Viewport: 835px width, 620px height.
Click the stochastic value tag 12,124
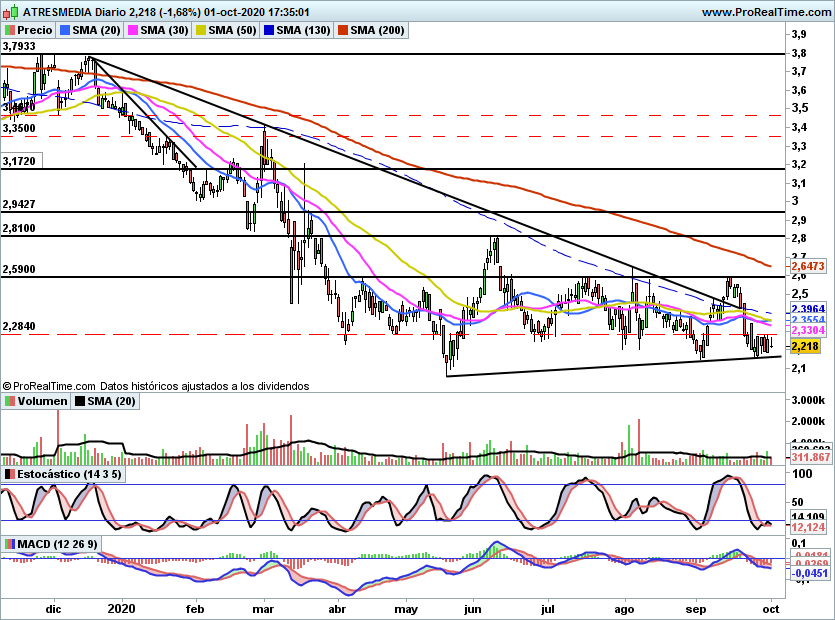808,527
